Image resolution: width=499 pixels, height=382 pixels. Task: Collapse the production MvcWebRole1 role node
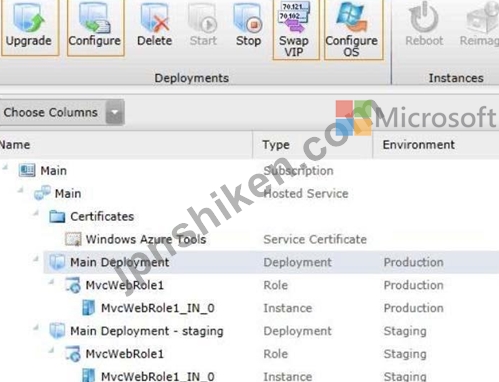52,282
